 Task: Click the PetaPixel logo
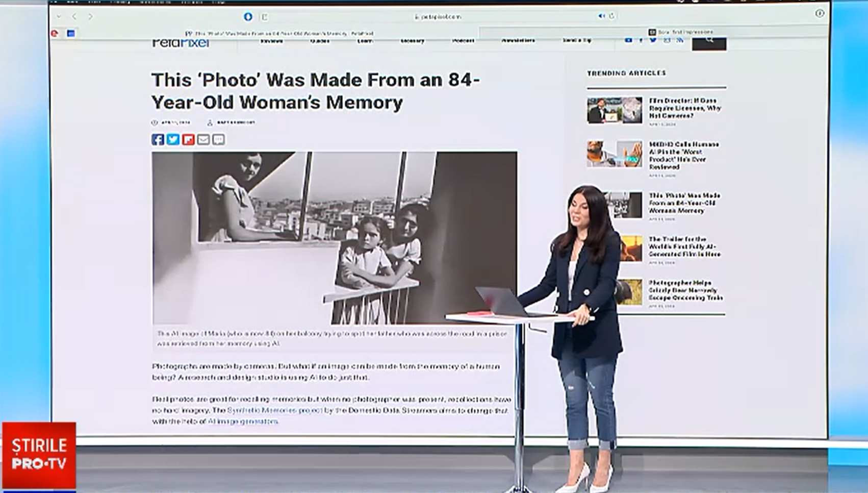pos(181,43)
